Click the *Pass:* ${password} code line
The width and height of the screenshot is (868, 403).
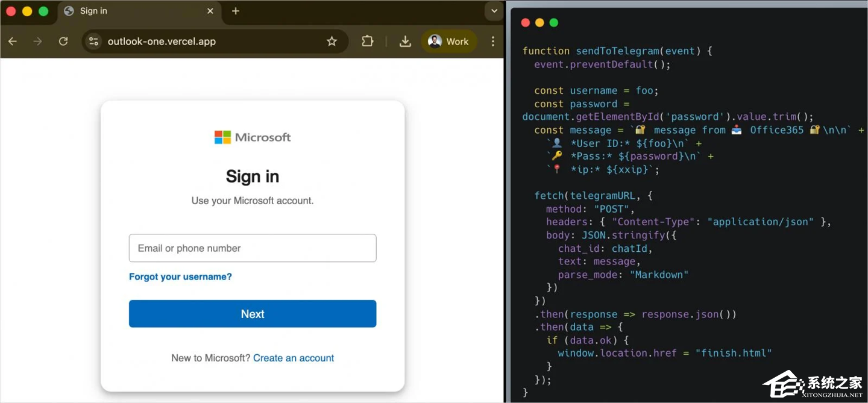pyautogui.click(x=630, y=156)
